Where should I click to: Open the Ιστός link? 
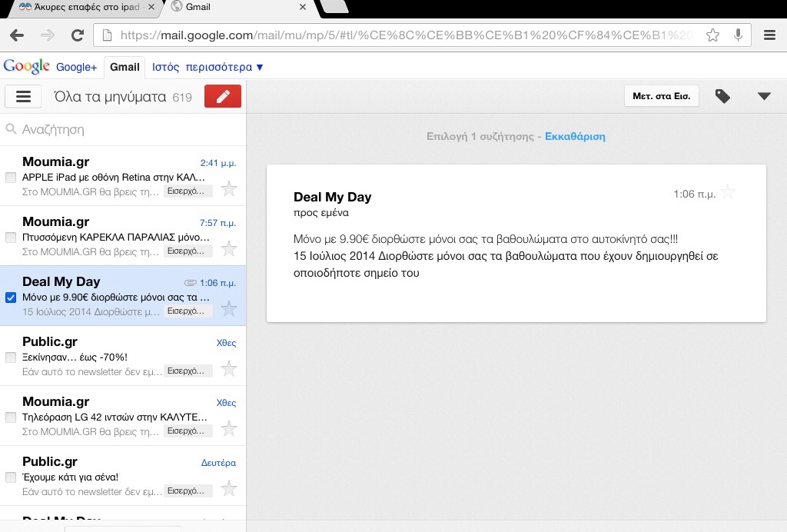[166, 67]
